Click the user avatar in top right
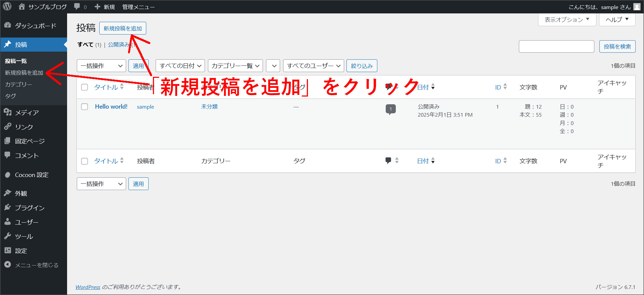 (637, 7)
